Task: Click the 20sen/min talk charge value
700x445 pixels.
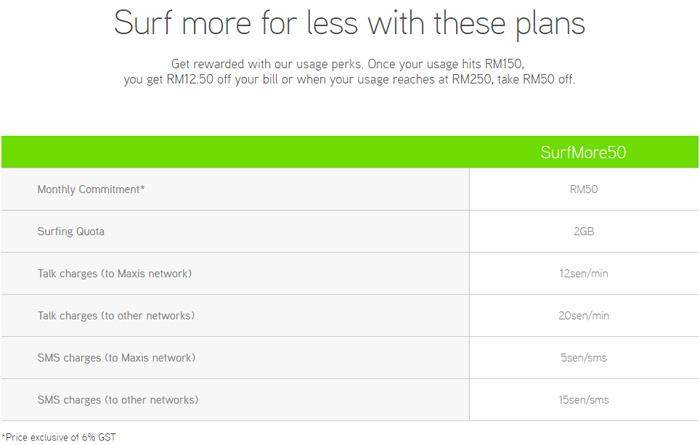Action: coord(583,316)
